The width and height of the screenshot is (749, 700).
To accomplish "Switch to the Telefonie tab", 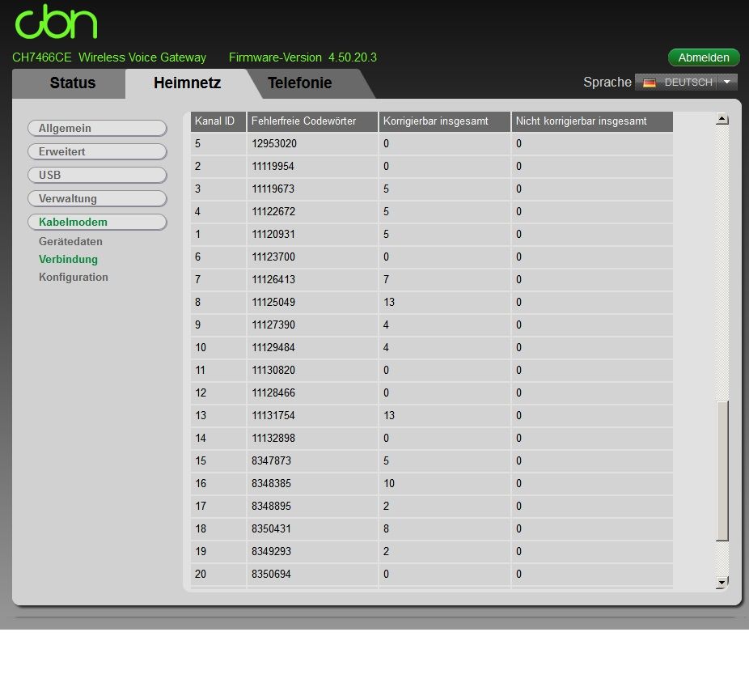I will [x=299, y=83].
